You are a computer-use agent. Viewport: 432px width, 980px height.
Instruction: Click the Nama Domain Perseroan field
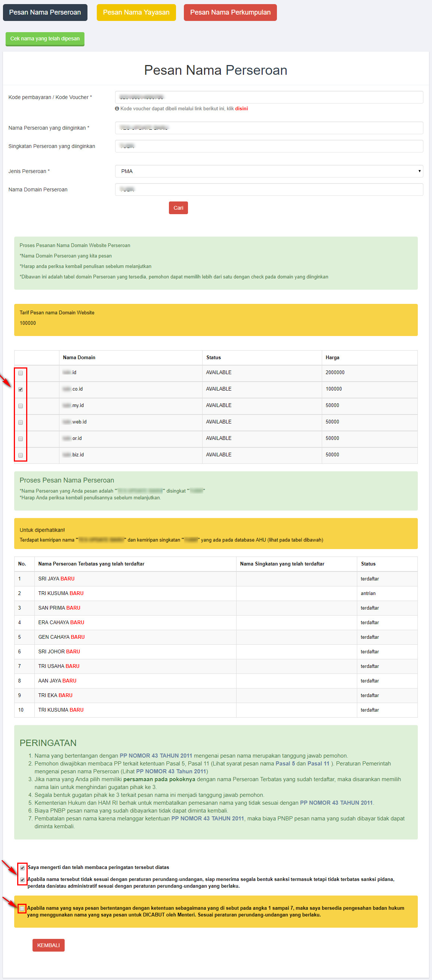pos(269,189)
